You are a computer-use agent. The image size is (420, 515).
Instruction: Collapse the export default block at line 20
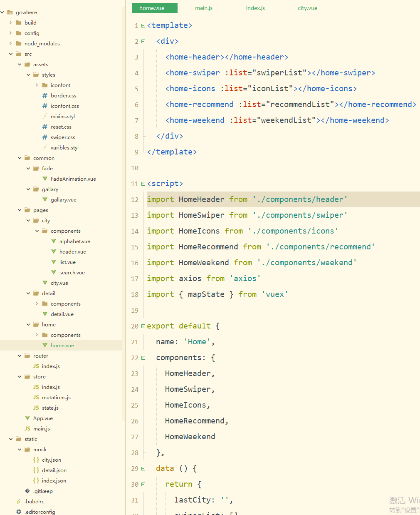[x=143, y=326]
